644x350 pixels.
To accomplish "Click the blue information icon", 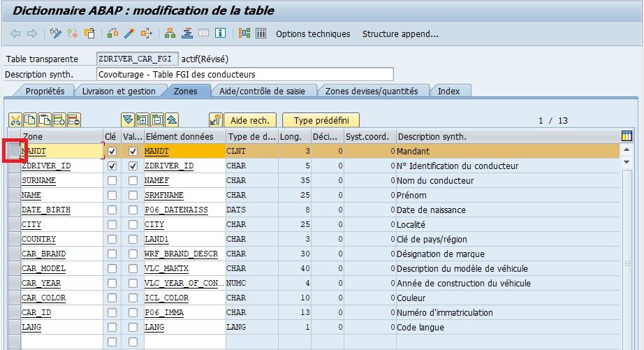I will coord(220,34).
